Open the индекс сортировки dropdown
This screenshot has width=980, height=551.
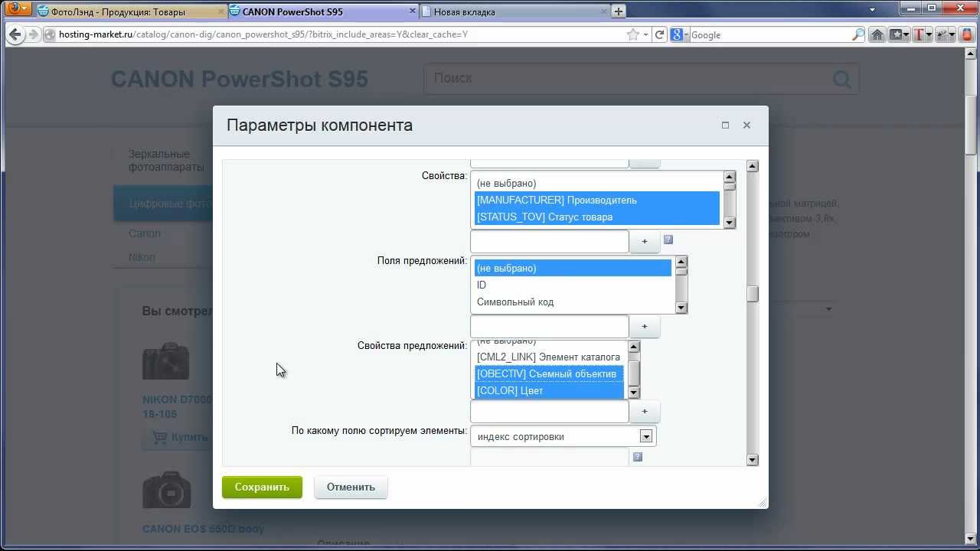tap(563, 436)
